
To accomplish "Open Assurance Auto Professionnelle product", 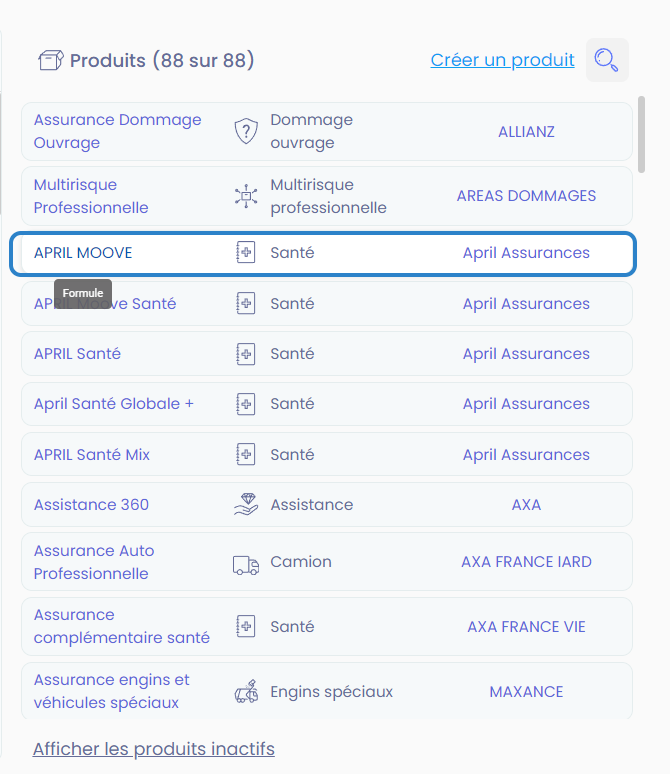I will tap(94, 562).
